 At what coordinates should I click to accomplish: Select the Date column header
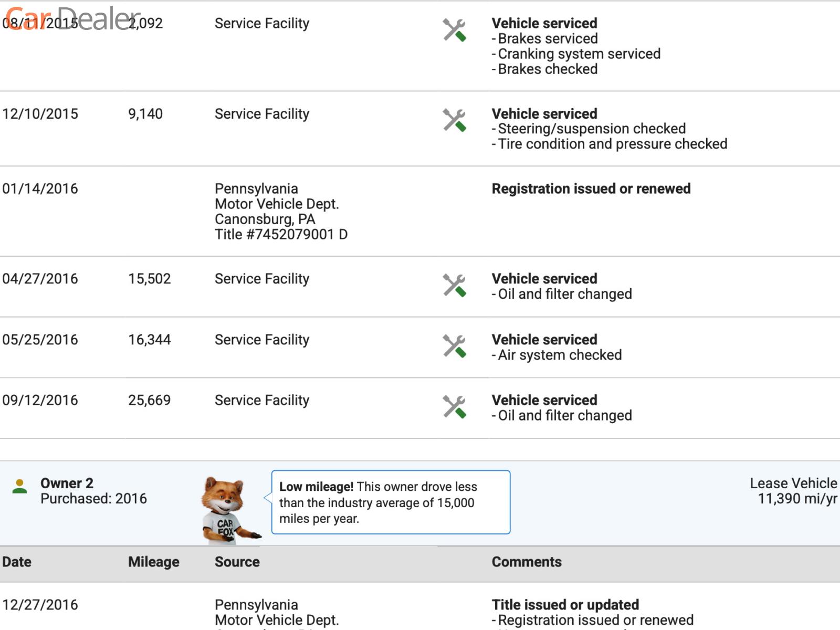point(17,562)
